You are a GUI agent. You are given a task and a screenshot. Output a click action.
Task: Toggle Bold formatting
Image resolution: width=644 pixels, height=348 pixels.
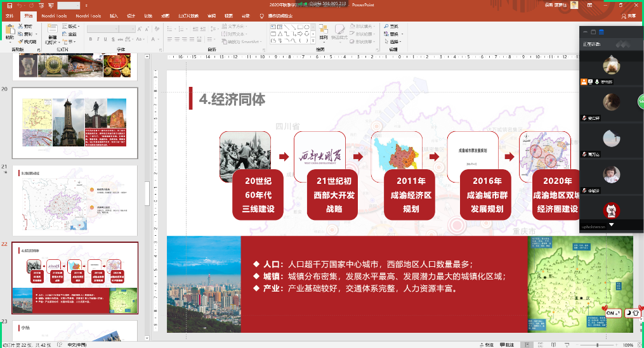pos(90,39)
